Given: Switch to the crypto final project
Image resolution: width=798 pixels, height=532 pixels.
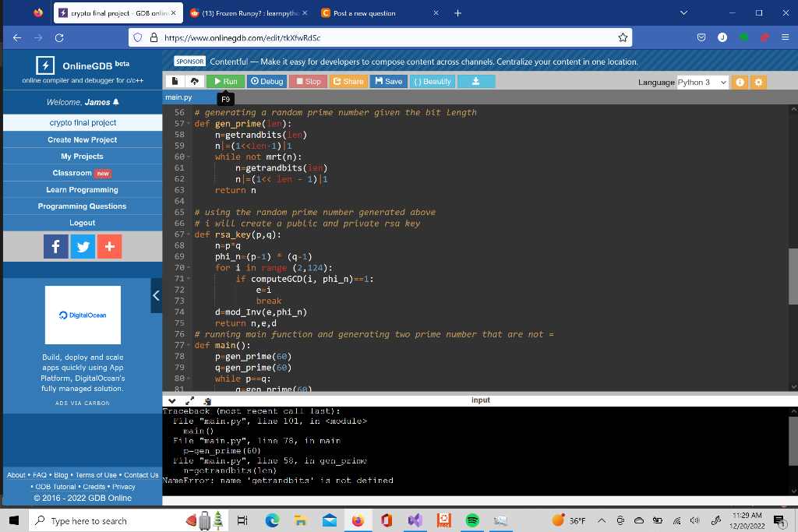Looking at the screenshot, I should click(83, 123).
